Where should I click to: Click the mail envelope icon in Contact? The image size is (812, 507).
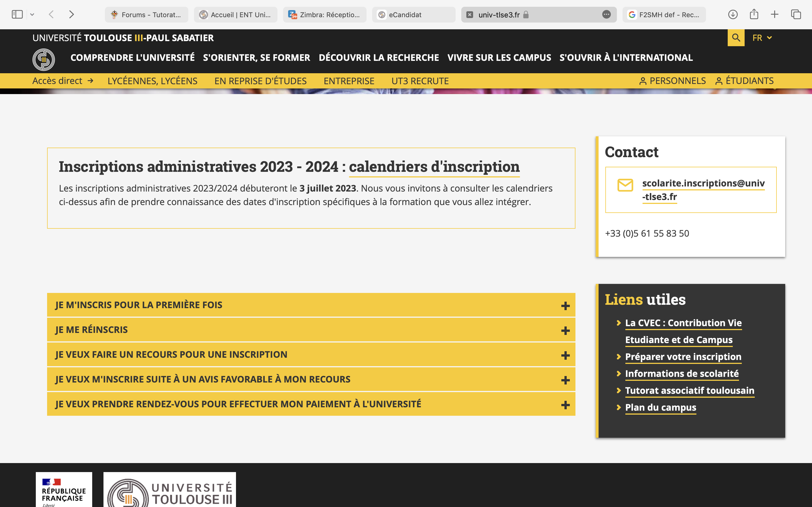pos(625,185)
